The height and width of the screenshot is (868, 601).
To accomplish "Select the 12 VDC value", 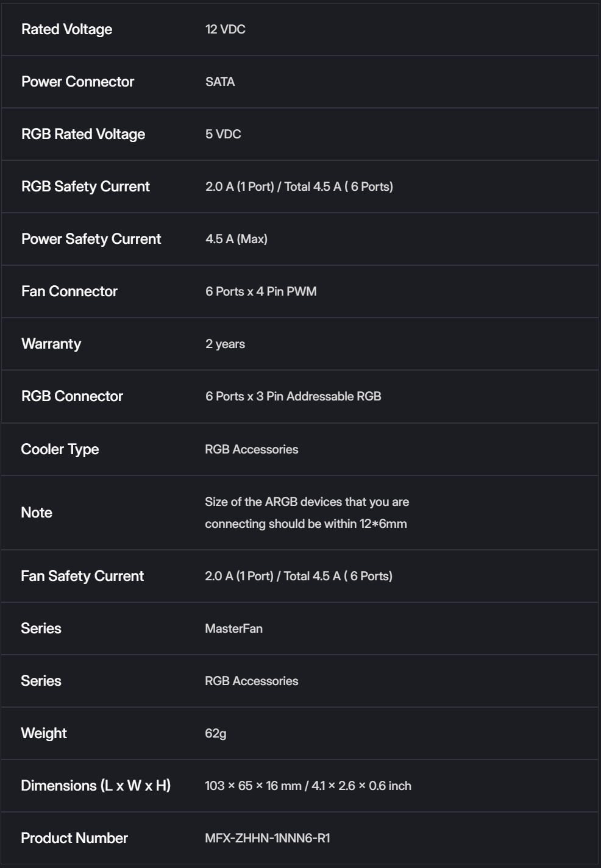I will [x=225, y=29].
